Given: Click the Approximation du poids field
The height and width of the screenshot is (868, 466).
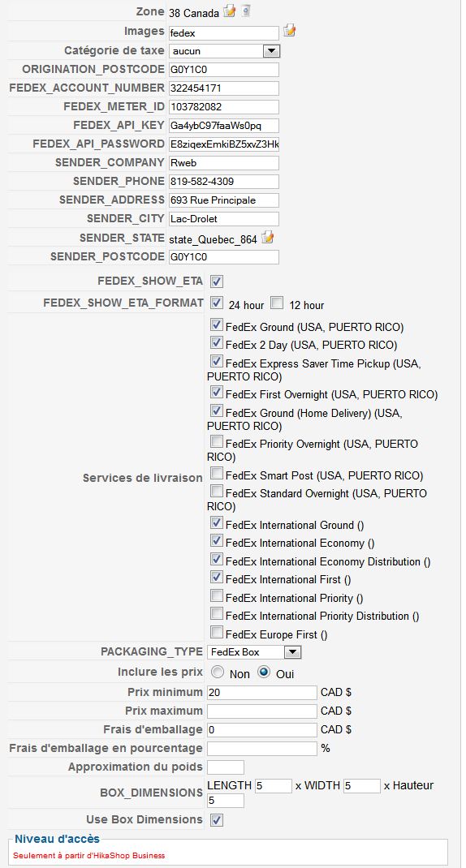Looking at the screenshot, I should (226, 767).
